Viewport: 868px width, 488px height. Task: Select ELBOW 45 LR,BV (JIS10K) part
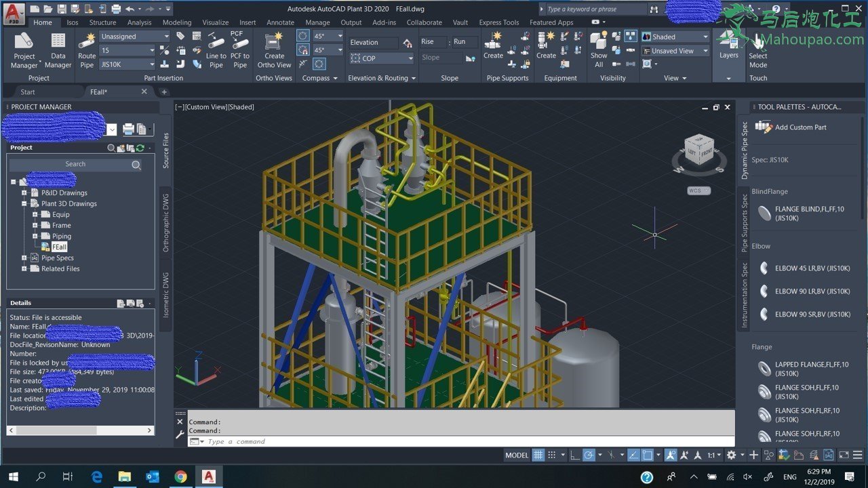click(x=804, y=268)
